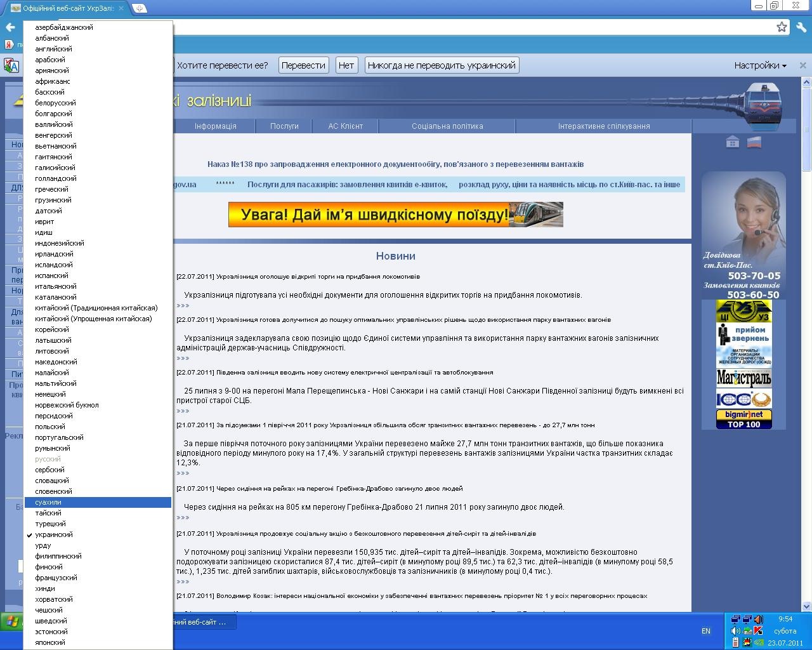Open the Соціальна політика menu tab
Viewport: 812px width, 650px height.
click(x=447, y=126)
